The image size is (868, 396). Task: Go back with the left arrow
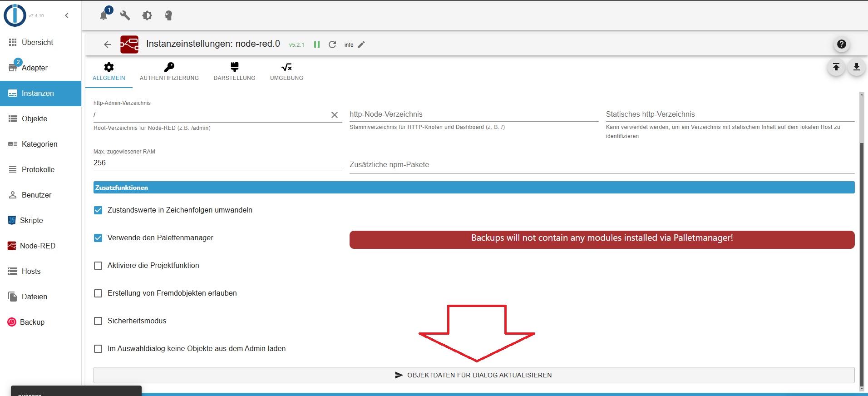click(x=108, y=45)
